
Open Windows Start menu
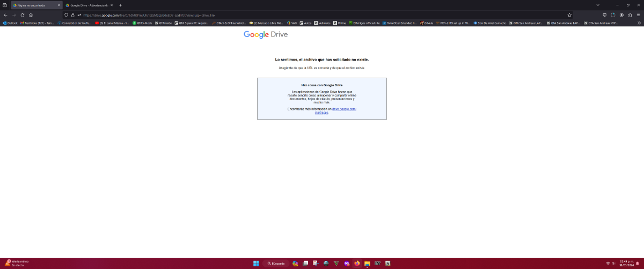pyautogui.click(x=256, y=263)
